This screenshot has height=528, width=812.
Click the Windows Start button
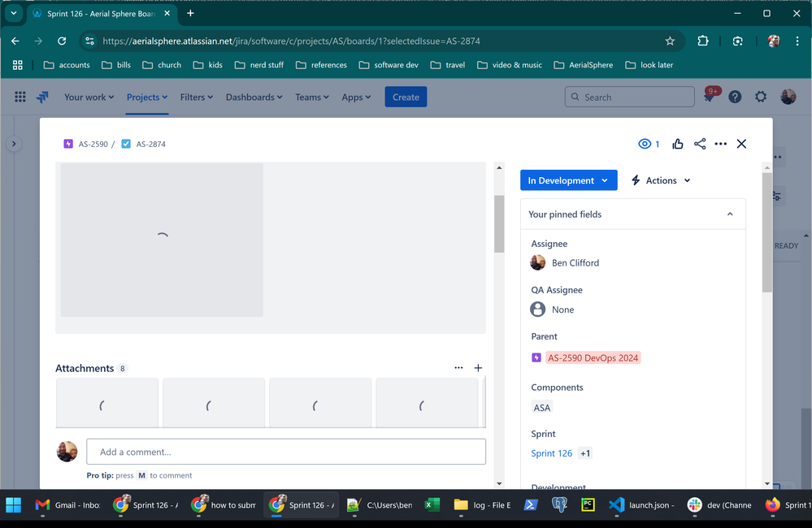(x=14, y=504)
